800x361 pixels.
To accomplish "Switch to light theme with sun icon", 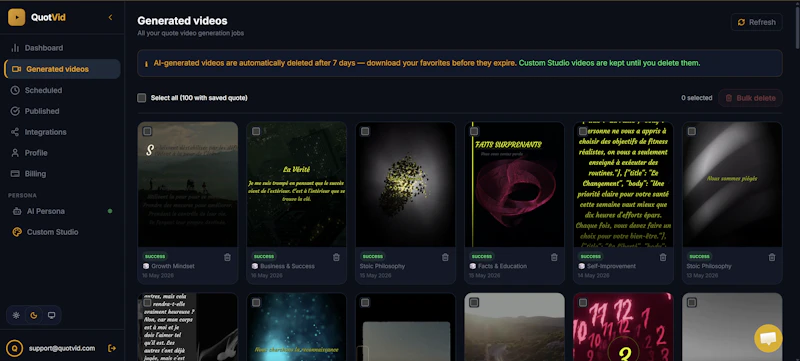I will pyautogui.click(x=16, y=315).
